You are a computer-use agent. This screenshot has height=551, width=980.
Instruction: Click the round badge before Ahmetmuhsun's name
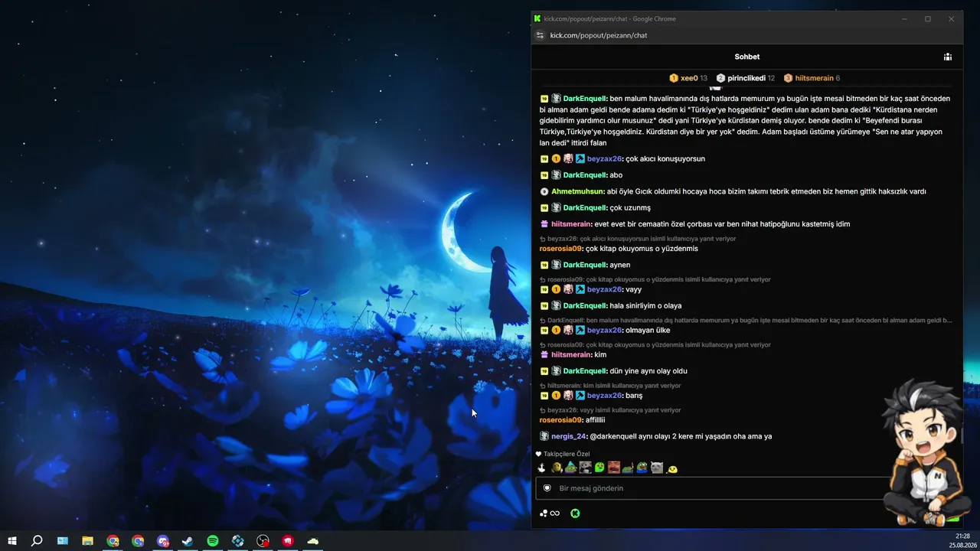544,191
